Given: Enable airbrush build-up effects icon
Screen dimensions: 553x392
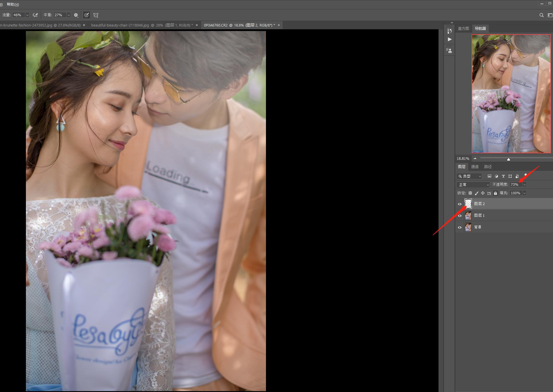Looking at the screenshot, I should coord(35,15).
